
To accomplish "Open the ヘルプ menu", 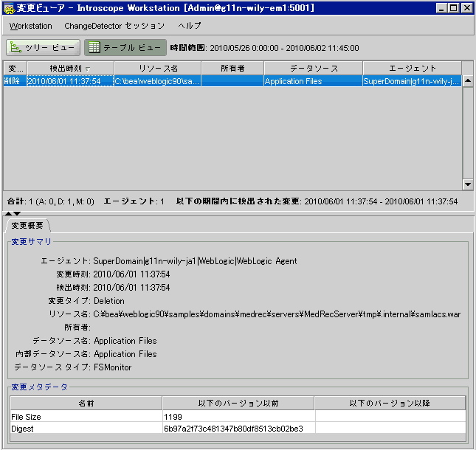I will [190, 26].
